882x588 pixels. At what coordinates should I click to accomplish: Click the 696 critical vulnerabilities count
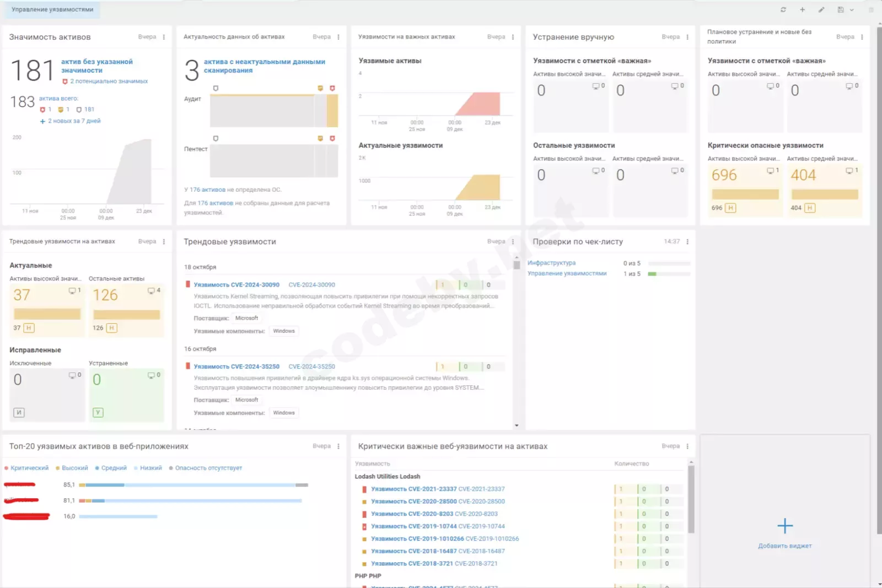pos(724,175)
